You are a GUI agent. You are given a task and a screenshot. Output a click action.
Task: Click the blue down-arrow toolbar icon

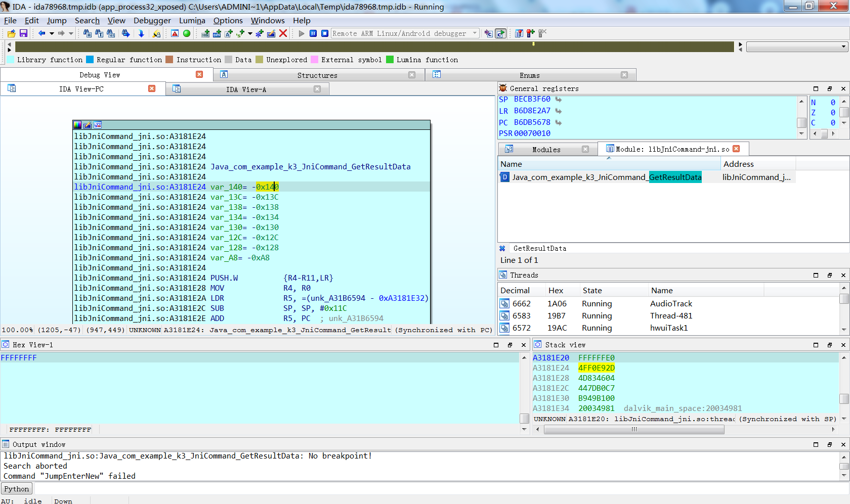pyautogui.click(x=141, y=33)
